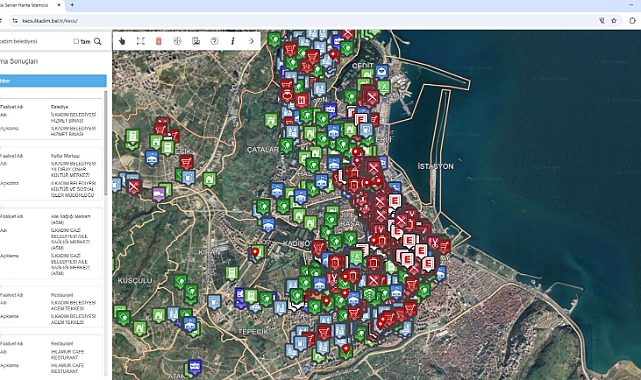Expand toolbar with right arrow
Image resolution: width=641 pixels, height=380 pixels.
coord(251,41)
